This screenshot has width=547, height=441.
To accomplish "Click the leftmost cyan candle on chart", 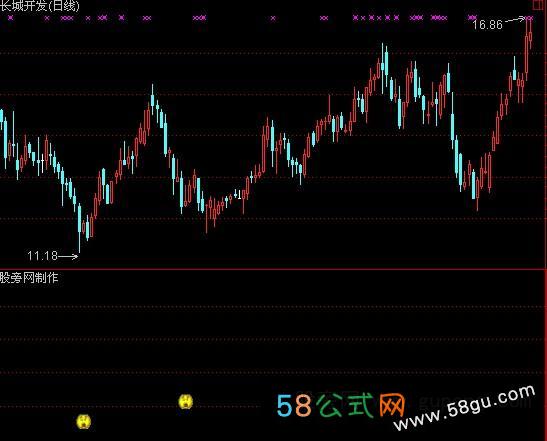I will point(1,120).
